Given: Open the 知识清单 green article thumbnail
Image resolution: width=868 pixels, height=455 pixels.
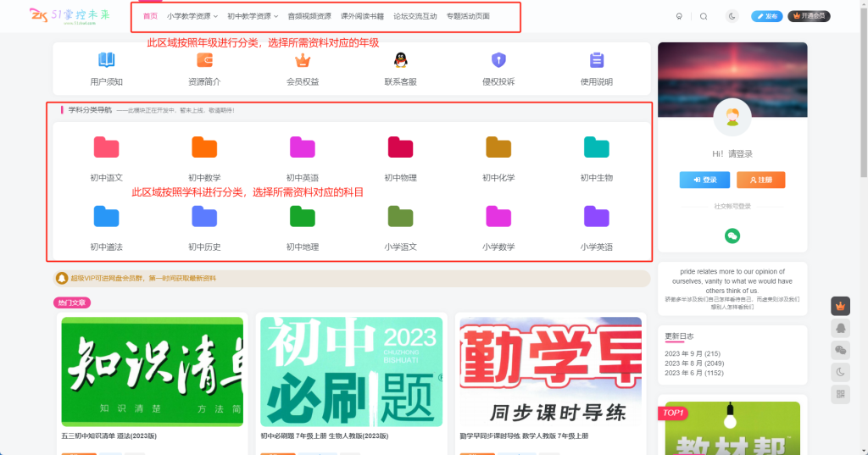Looking at the screenshot, I should click(x=153, y=371).
